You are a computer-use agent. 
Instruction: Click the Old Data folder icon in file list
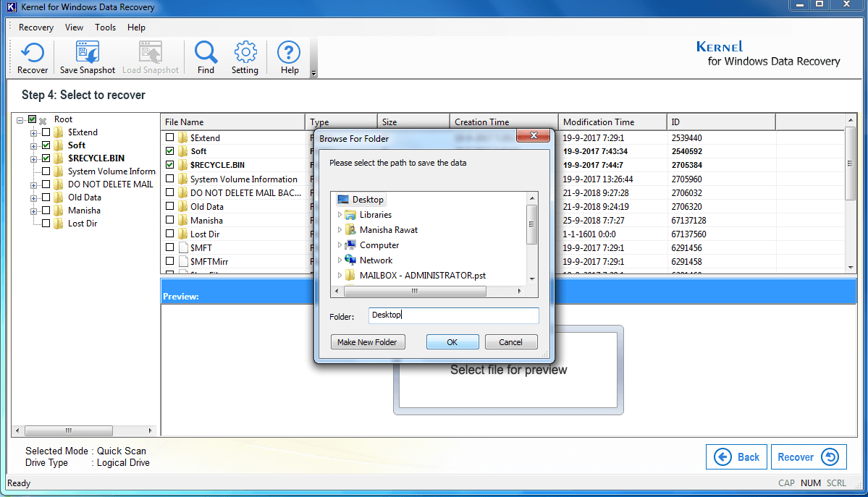(183, 206)
